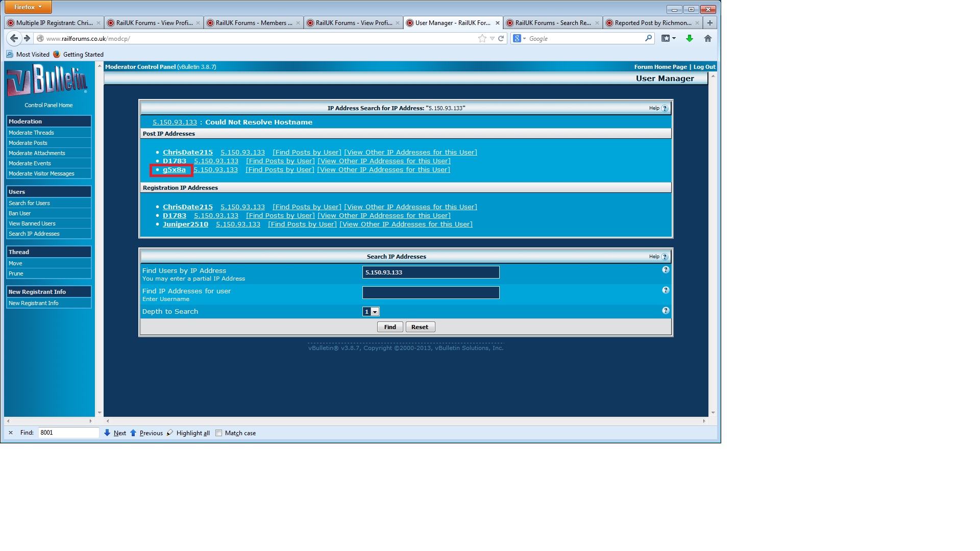Click the Find Users by IP Address field
The image size is (980, 551).
click(431, 272)
